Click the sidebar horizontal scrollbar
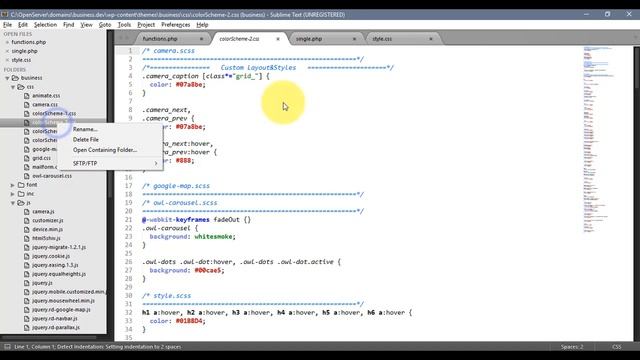 (49, 338)
